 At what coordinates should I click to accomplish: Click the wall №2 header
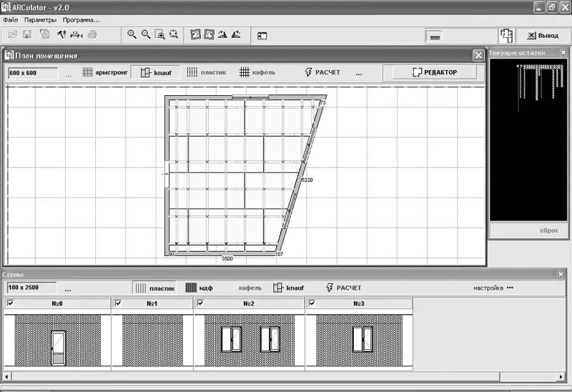point(249,303)
